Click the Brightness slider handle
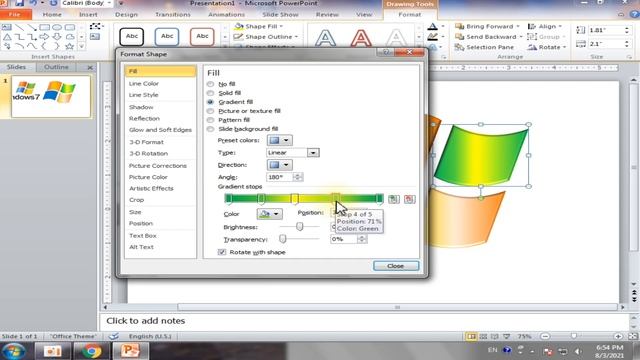This screenshot has width=640, height=360. click(300, 226)
